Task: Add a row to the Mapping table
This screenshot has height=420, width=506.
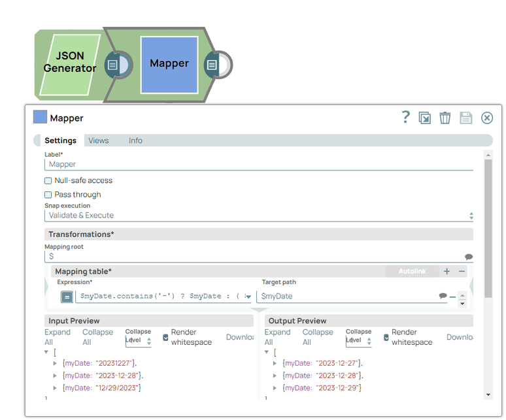Action: (x=447, y=271)
